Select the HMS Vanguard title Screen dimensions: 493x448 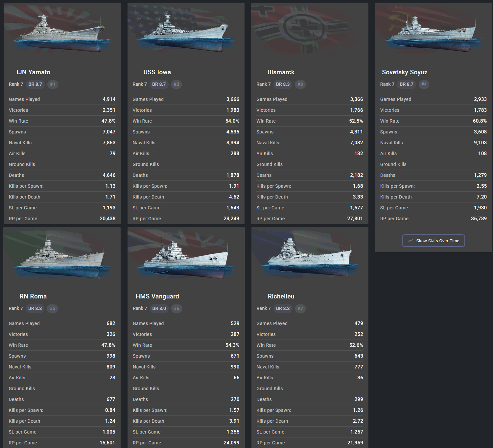point(157,296)
